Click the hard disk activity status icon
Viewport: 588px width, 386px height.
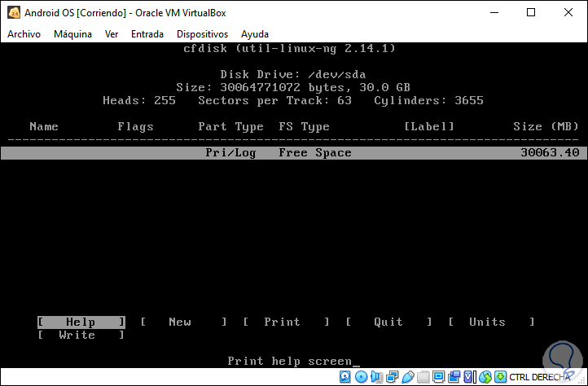345,376
